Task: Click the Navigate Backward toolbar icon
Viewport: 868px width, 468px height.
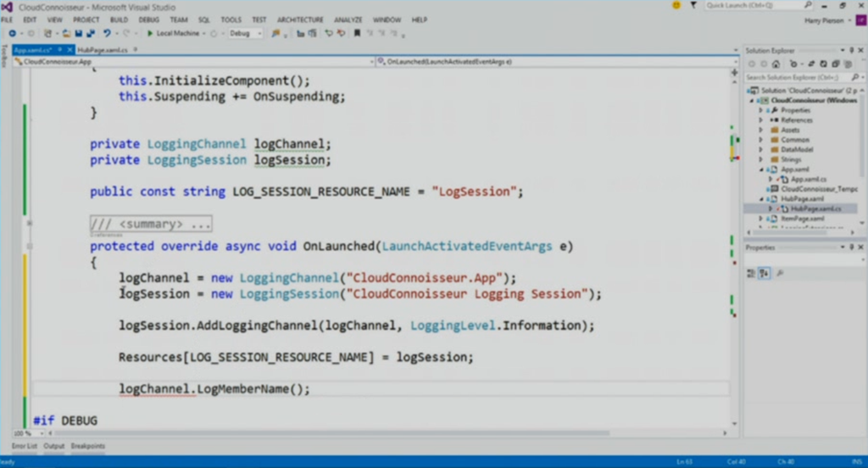Action: click(x=12, y=33)
